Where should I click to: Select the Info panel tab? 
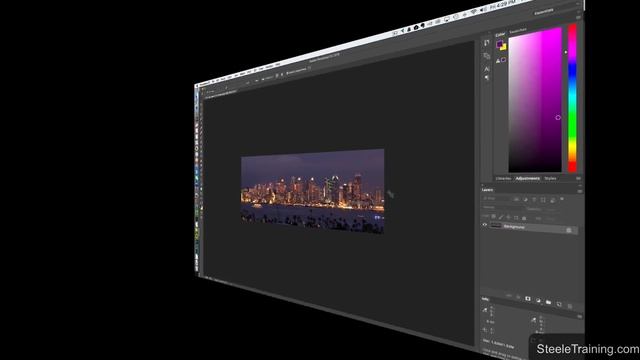[x=485, y=299]
